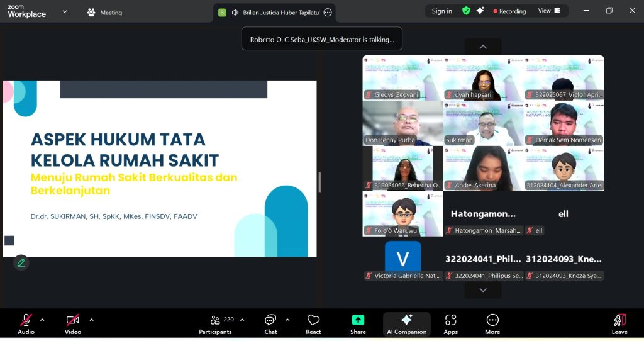Select Hatongamon Marsah participant tile

click(484, 214)
